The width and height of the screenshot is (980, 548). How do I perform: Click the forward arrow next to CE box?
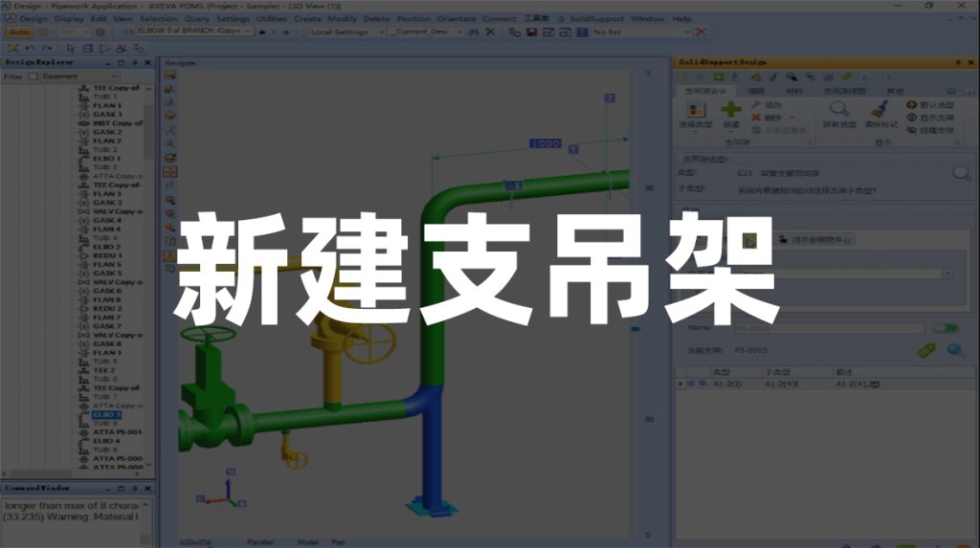click(x=285, y=32)
